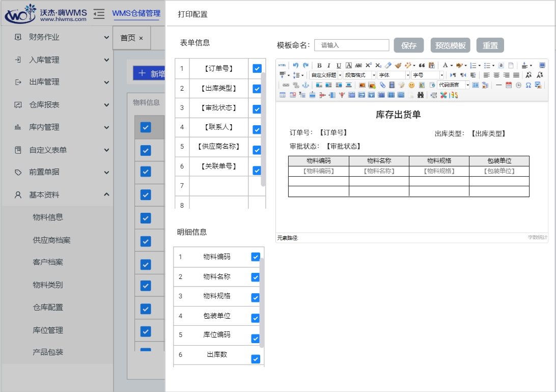Apply subscript X₂ formatting
The height and width of the screenshot is (392, 556).
click(378, 65)
